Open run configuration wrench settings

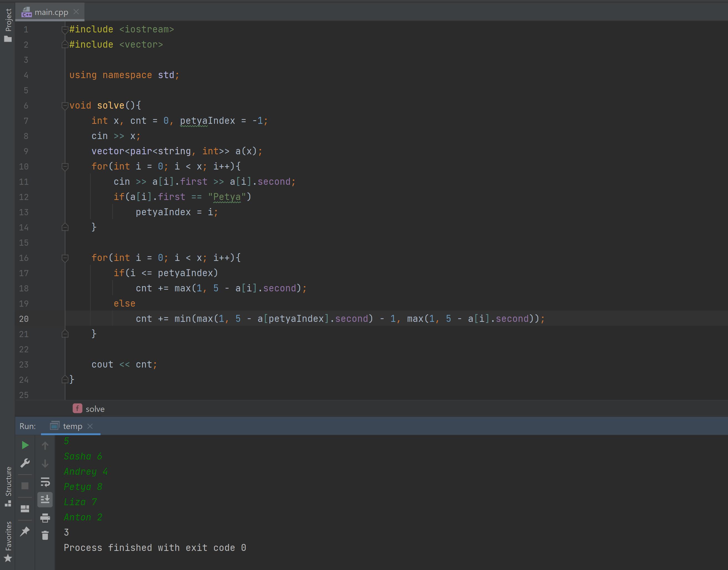pyautogui.click(x=25, y=463)
